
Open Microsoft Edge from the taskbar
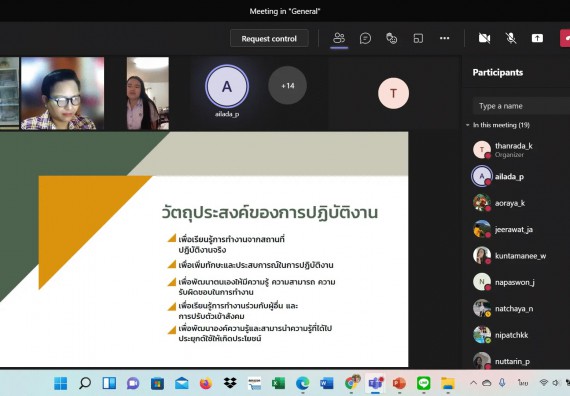tap(302, 383)
